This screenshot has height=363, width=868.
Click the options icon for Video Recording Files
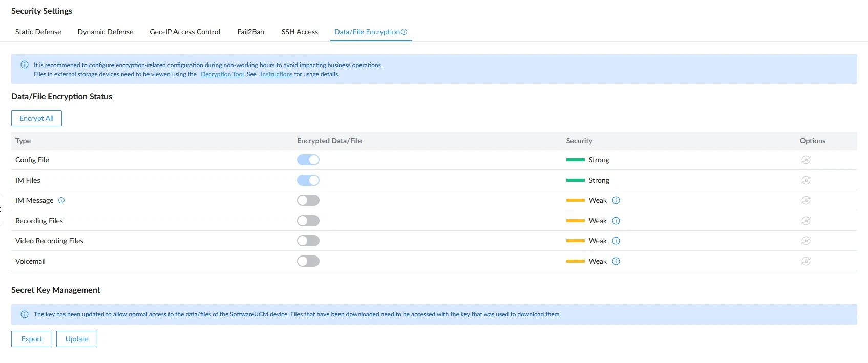[x=806, y=241]
